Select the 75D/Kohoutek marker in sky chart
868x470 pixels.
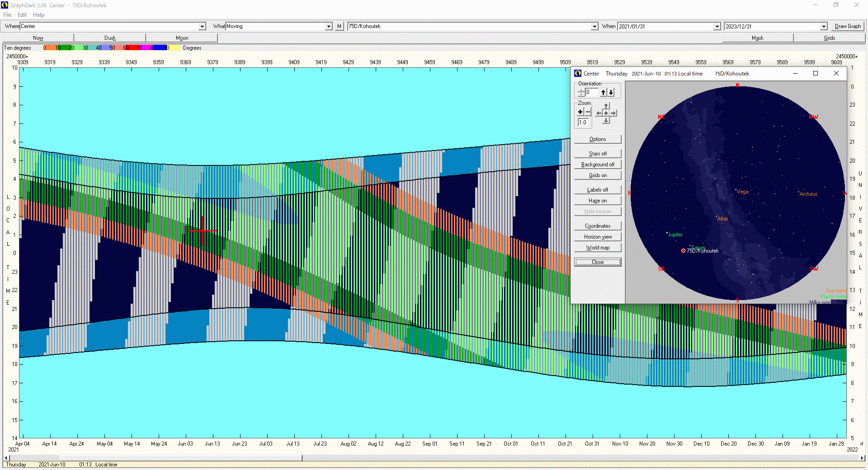tap(683, 250)
